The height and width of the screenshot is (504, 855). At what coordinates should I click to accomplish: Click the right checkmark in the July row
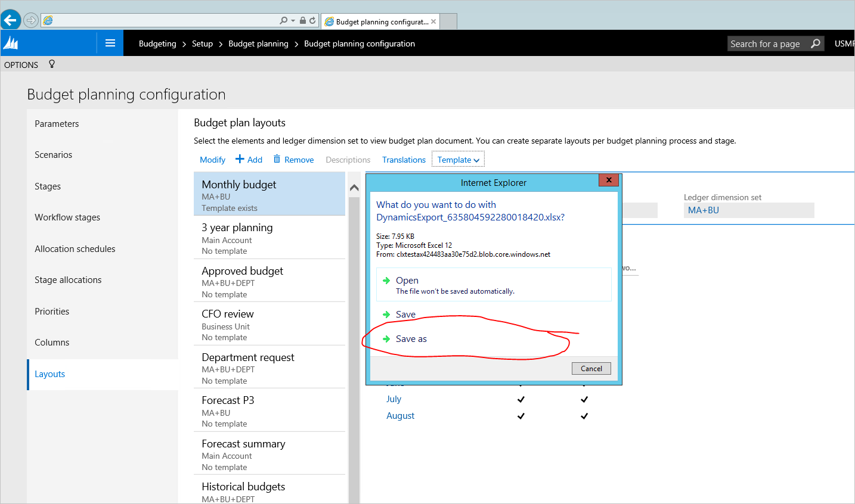click(x=584, y=399)
